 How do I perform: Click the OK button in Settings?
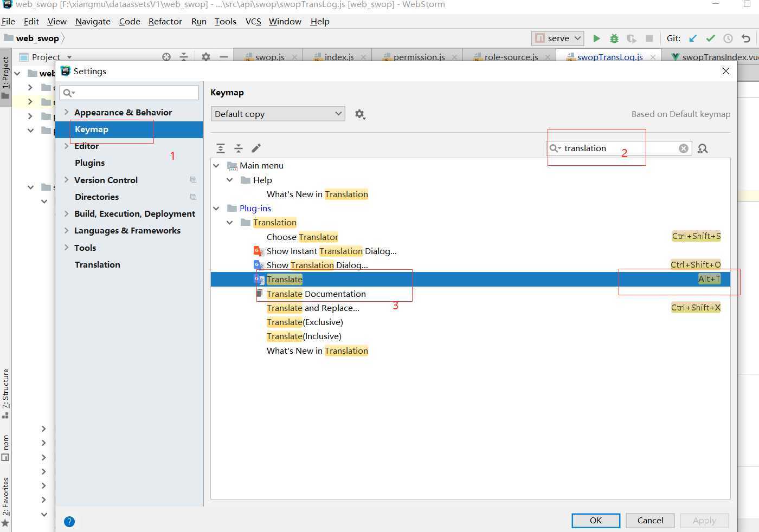(596, 521)
